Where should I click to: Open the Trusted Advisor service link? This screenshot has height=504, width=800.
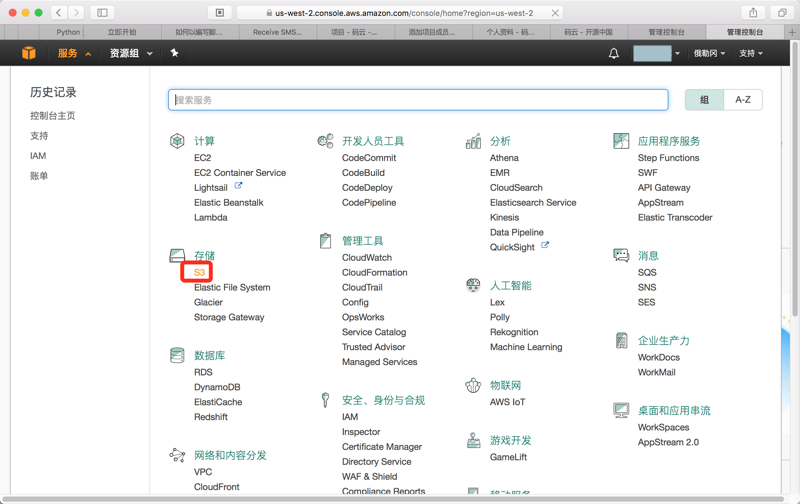pyautogui.click(x=373, y=347)
